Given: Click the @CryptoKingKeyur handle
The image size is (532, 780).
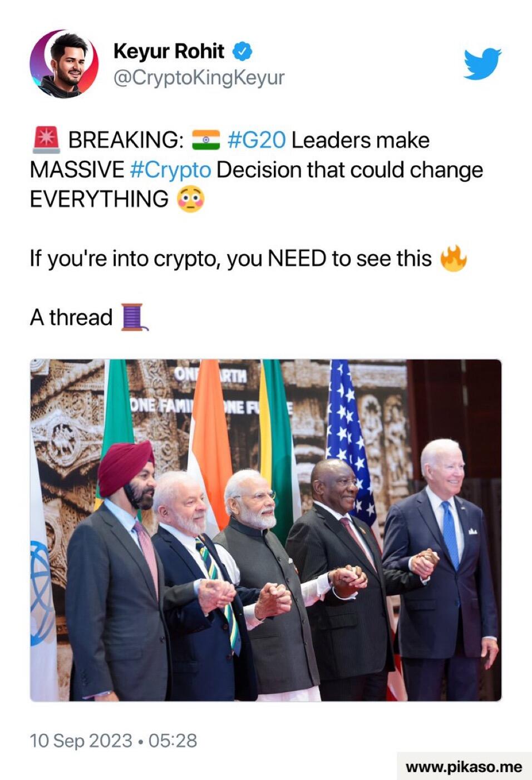Looking at the screenshot, I should pyautogui.click(x=199, y=77).
